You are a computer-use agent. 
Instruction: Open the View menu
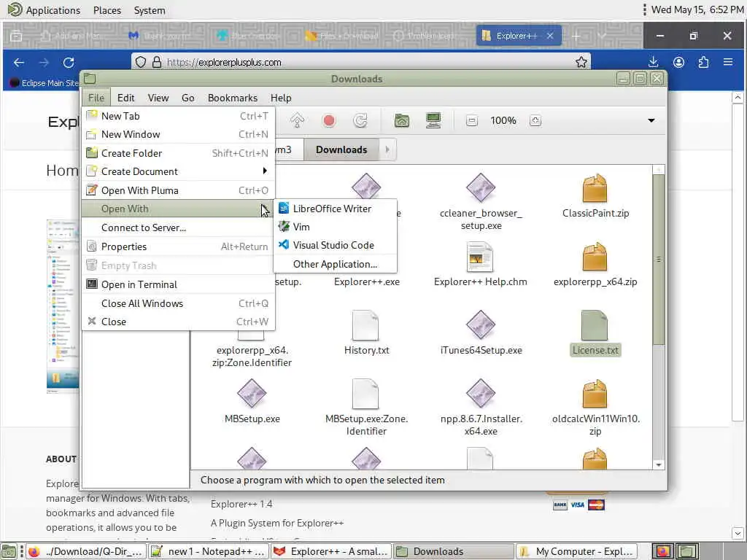(158, 98)
